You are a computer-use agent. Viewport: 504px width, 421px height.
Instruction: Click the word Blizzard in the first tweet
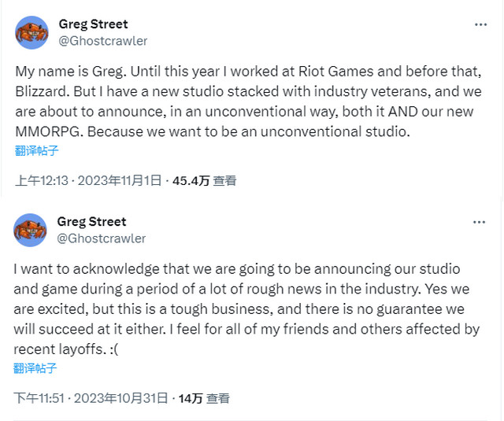tap(42, 90)
